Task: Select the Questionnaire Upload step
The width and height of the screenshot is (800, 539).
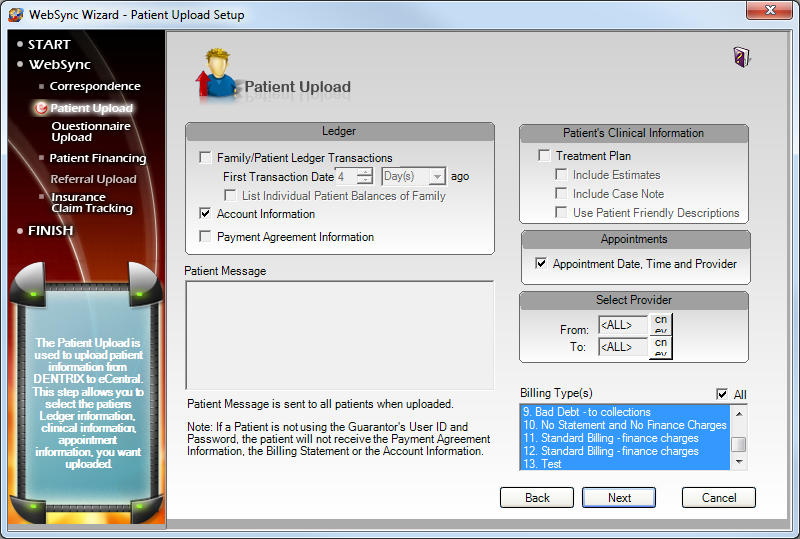Action: pos(91,132)
